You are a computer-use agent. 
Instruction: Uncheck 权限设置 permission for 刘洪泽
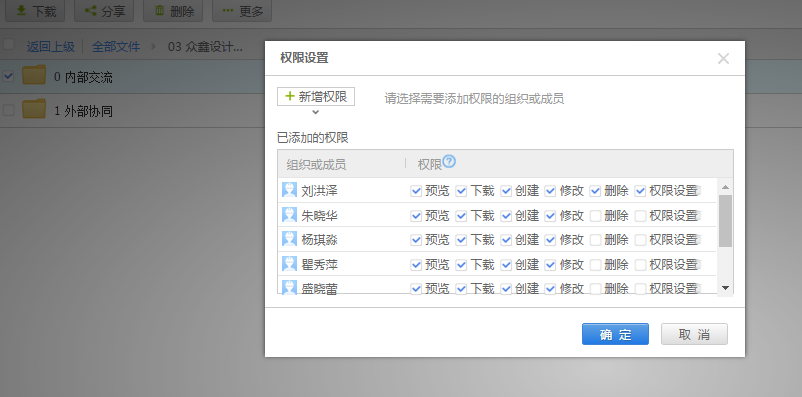(x=640, y=191)
